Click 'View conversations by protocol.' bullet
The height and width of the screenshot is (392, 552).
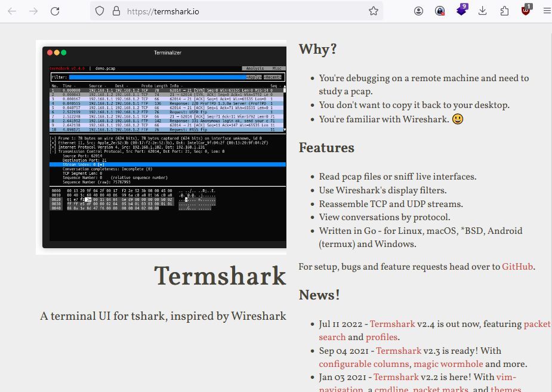(384, 217)
